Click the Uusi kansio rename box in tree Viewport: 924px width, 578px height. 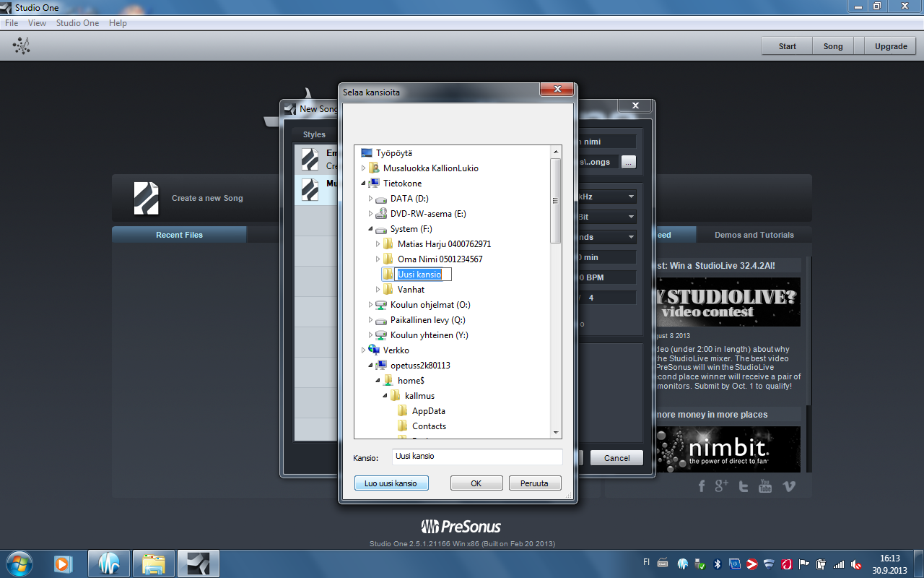[x=423, y=275]
